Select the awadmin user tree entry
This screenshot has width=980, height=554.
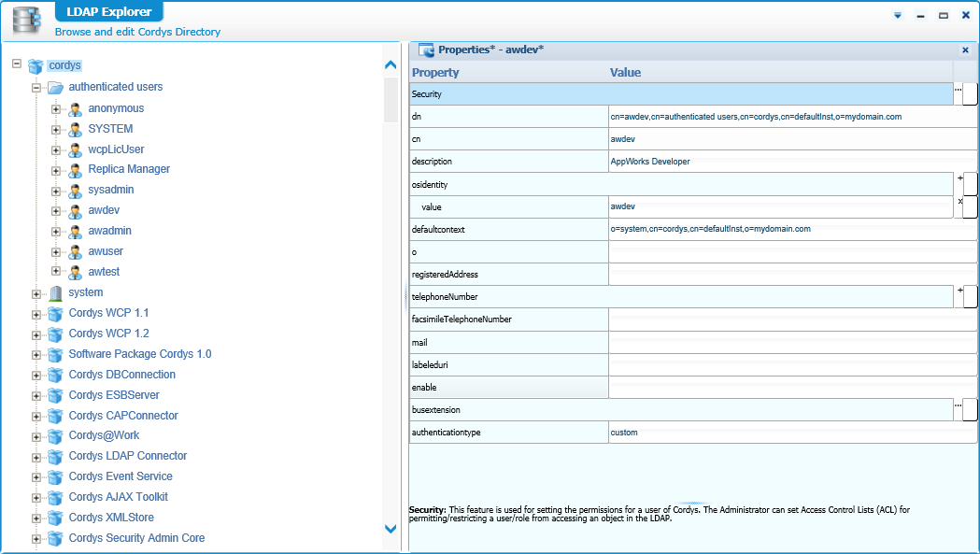click(x=109, y=231)
